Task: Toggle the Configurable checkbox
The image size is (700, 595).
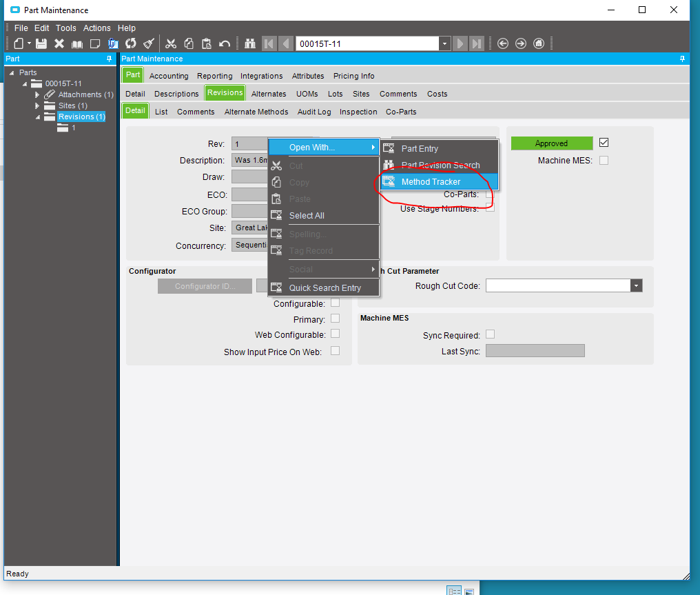Action: [336, 303]
